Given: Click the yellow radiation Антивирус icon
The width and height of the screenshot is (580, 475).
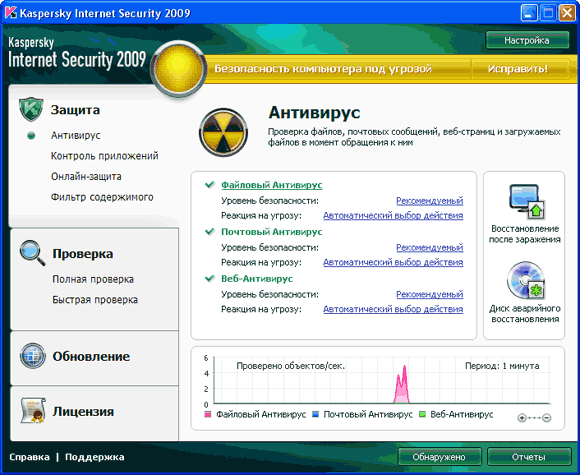Looking at the screenshot, I should point(223,132).
